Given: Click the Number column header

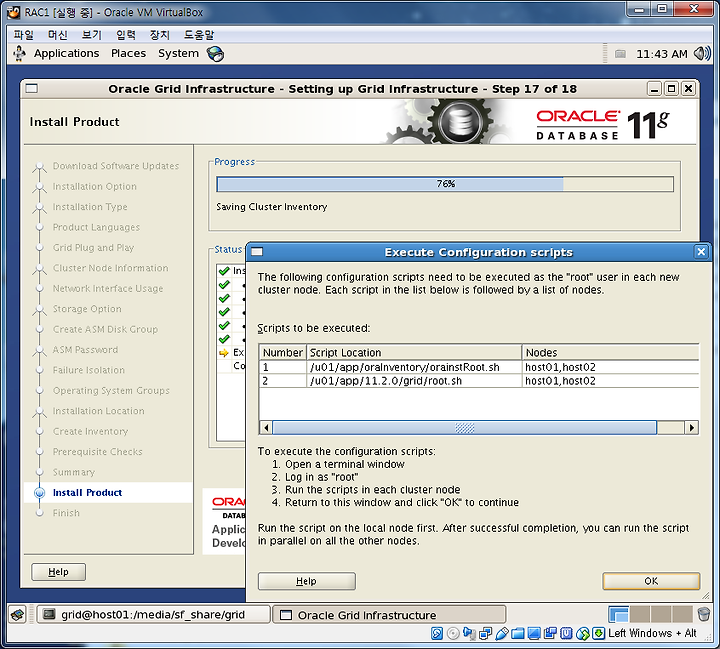Looking at the screenshot, I should coord(282,352).
